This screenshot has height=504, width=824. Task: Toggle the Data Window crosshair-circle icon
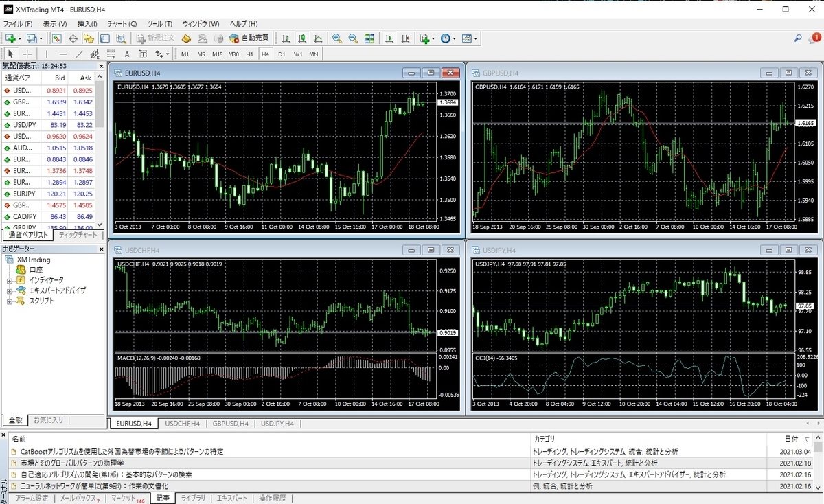pos(72,38)
